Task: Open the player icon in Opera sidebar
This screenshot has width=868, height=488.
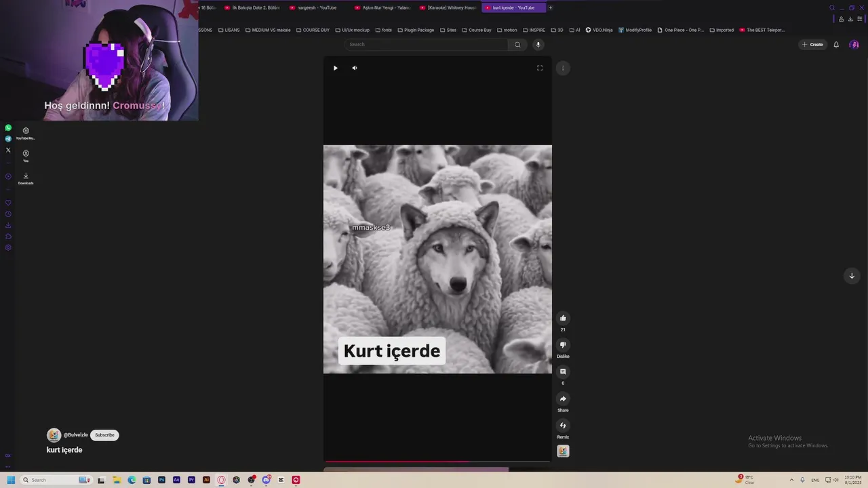Action: click(8, 177)
